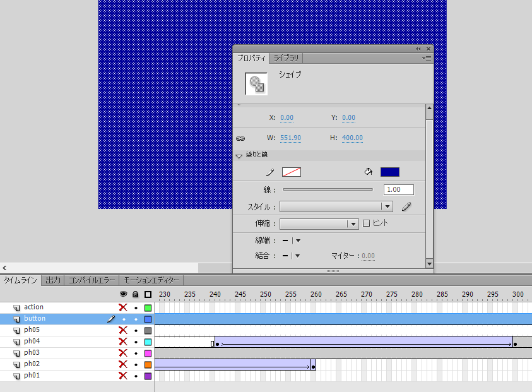Collapse the 塗りと線 section triangle
532x392 pixels.
pyautogui.click(x=239, y=156)
